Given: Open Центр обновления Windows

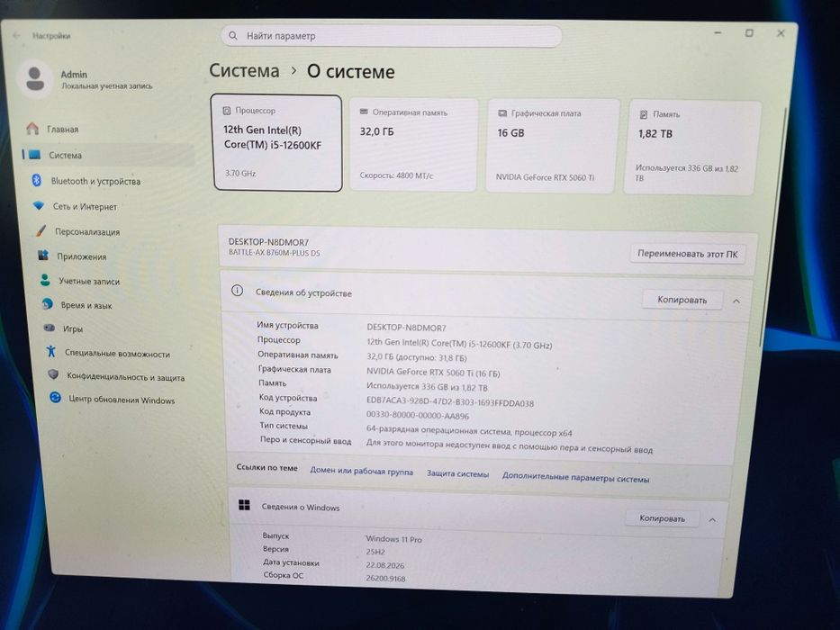Looking at the screenshot, I should tap(123, 400).
